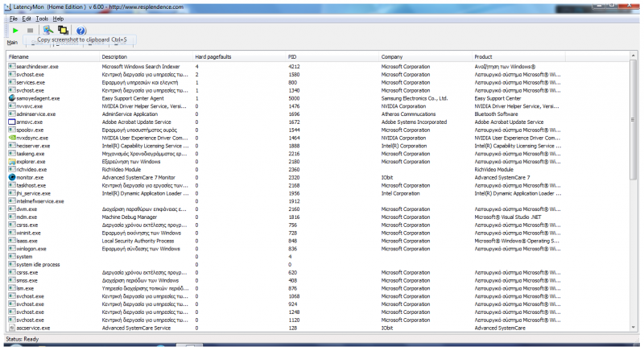Select the nvxdsync.exe NVIDIA icon

[x=11, y=138]
